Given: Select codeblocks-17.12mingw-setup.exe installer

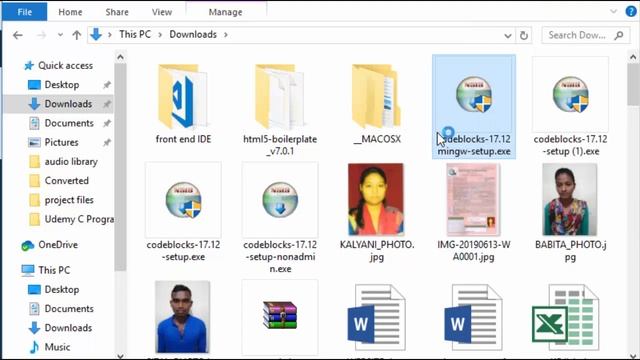Looking at the screenshot, I should 474,107.
